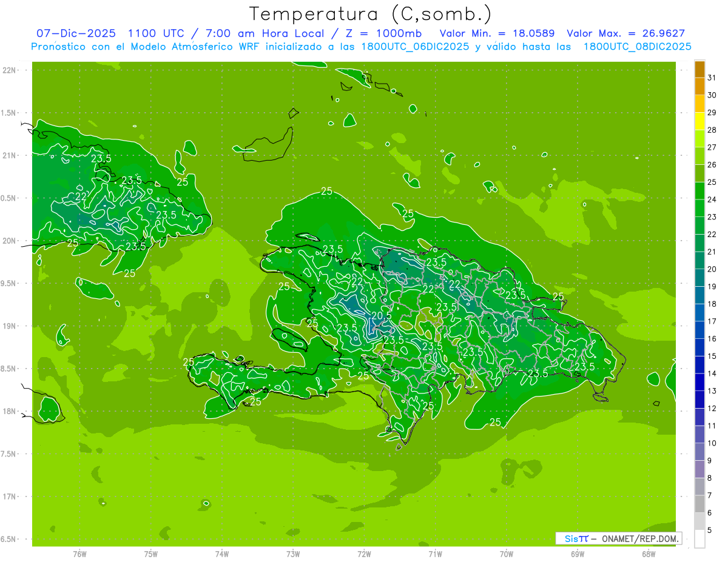Click the 'Temperatura (C,somb.)' map title
The height and width of the screenshot is (562, 728).
pos(370,14)
